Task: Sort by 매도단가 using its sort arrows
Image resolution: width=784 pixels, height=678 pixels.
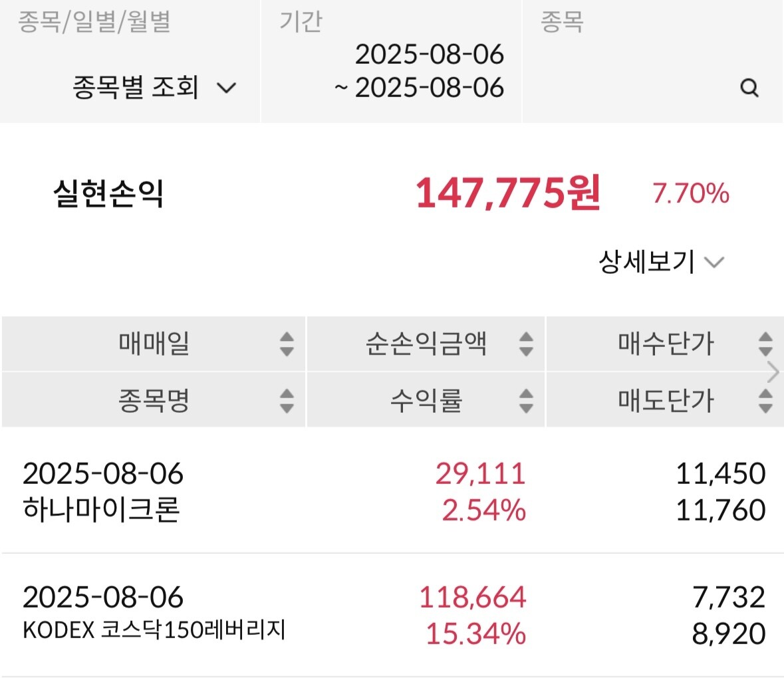Action: [x=765, y=400]
